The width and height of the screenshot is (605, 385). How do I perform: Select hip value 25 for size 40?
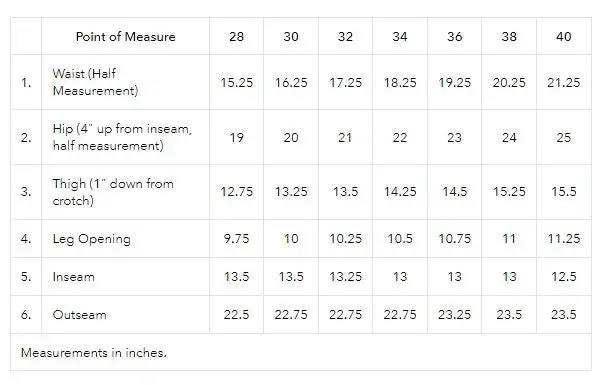coord(563,137)
